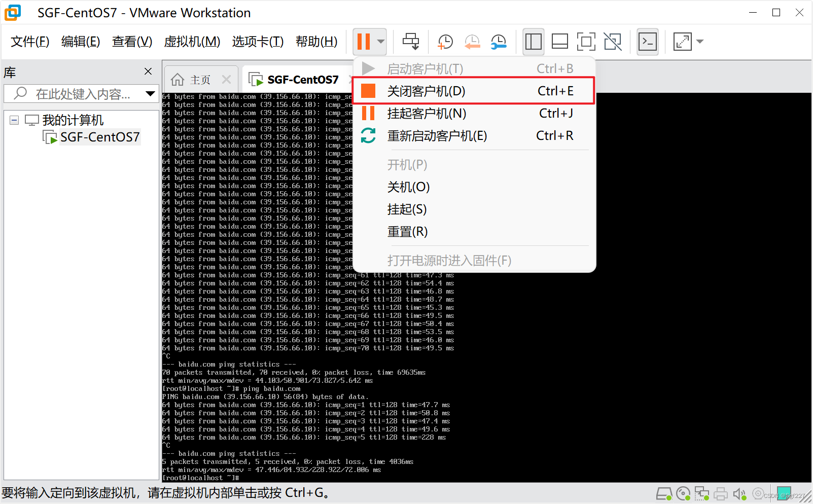This screenshot has height=504, width=813.
Task: Click the printer status icon
Action: coord(721,494)
